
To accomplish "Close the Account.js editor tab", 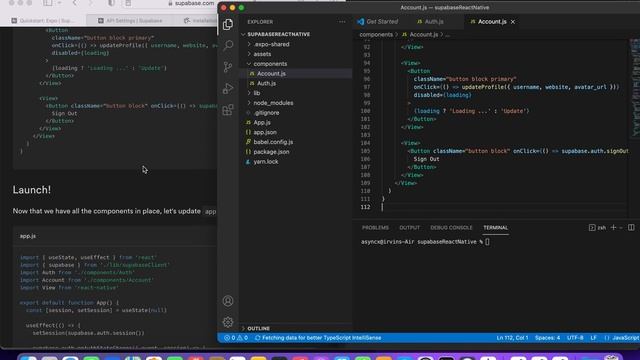I will click(x=513, y=22).
